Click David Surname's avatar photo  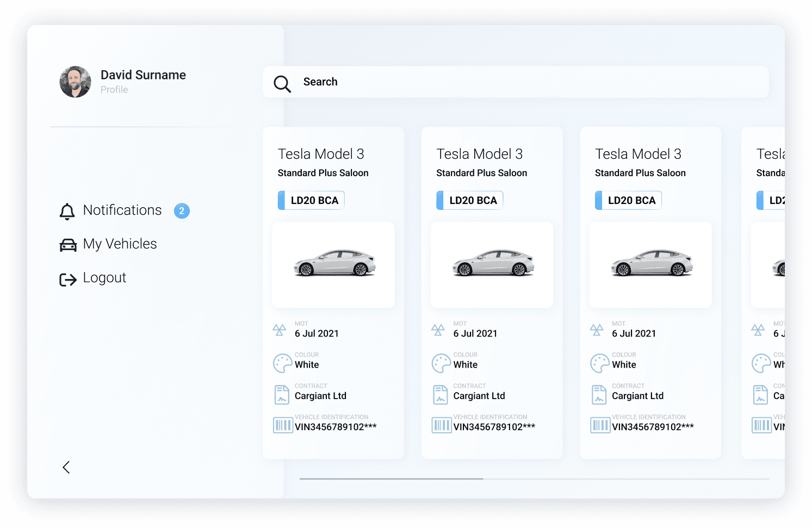click(75, 82)
